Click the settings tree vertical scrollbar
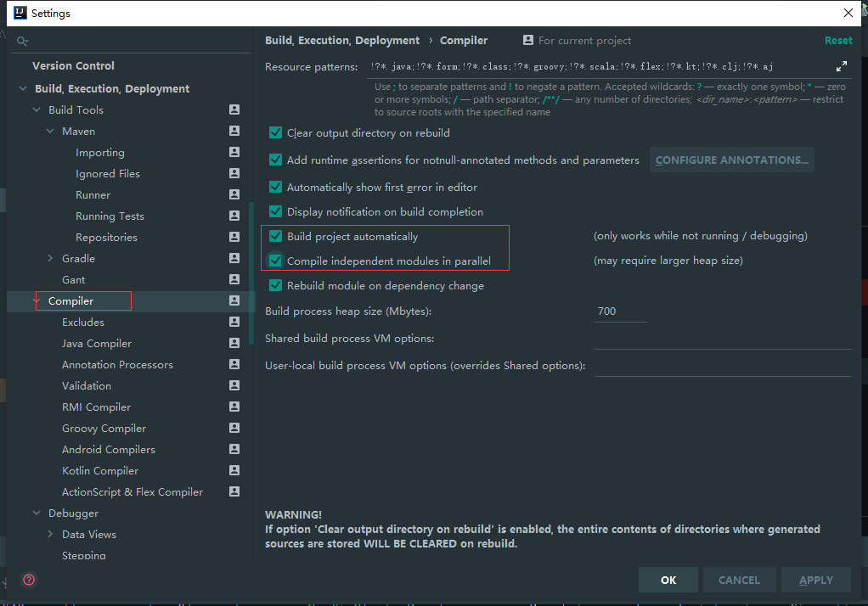Viewport: 868px width, 606px height. 252,274
